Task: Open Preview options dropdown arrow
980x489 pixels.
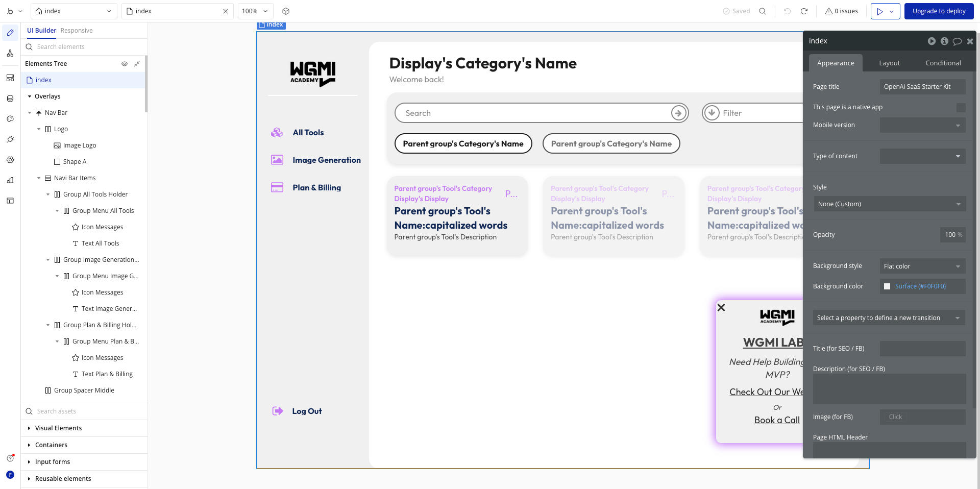Action: click(892, 11)
